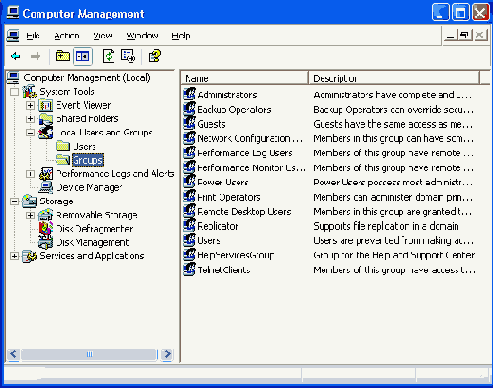Click the Power Users group icon
The height and width of the screenshot is (388, 493).
coord(190,181)
